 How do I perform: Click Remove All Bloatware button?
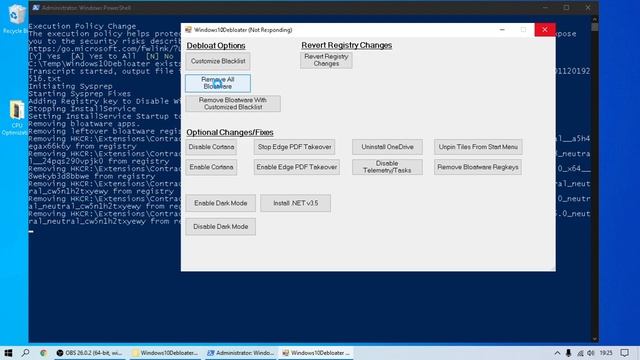click(x=218, y=83)
